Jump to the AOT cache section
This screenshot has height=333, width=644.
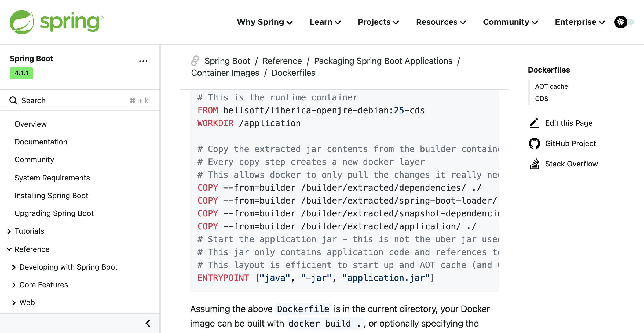click(551, 86)
